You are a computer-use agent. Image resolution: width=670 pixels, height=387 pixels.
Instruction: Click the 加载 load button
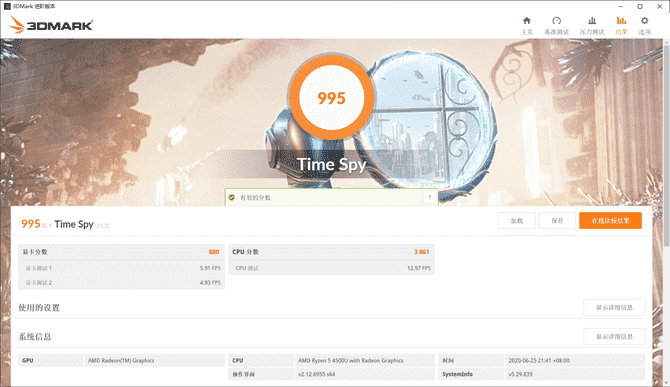pyautogui.click(x=517, y=220)
